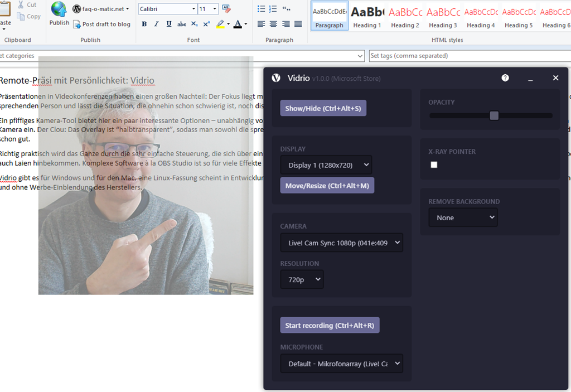Close the Vidrio window
The width and height of the screenshot is (571, 392).
tap(556, 78)
